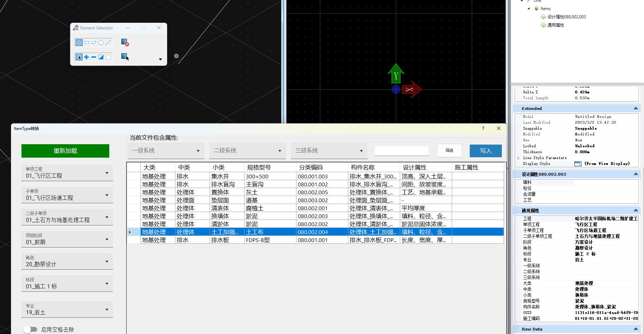This screenshot has width=644, height=334.
Task: Switch to Subtract selection mode minus icon
Action: [94, 57]
